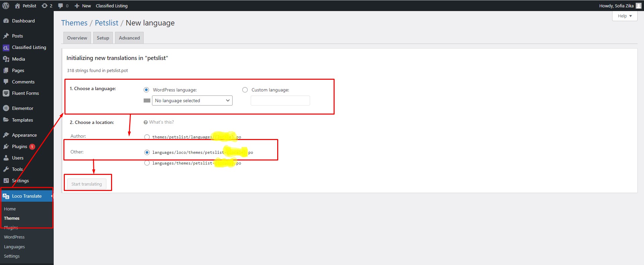Image resolution: width=644 pixels, height=265 pixels.
Task: Open WordPress under Loco Translate menu
Action: click(x=14, y=237)
